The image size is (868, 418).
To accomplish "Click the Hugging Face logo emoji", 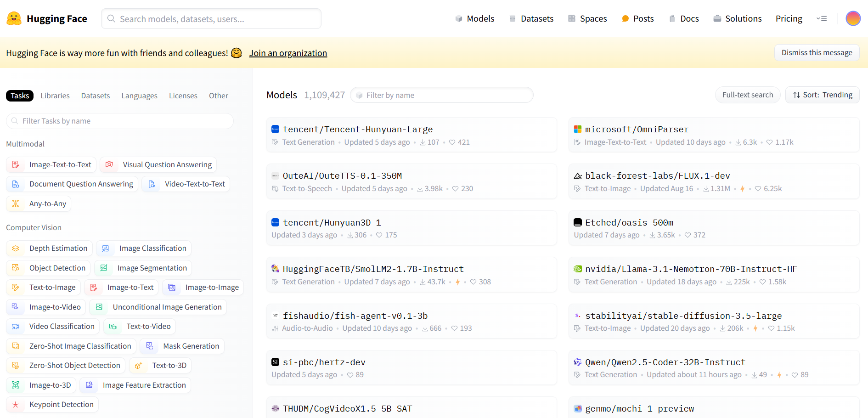I will click(x=14, y=18).
